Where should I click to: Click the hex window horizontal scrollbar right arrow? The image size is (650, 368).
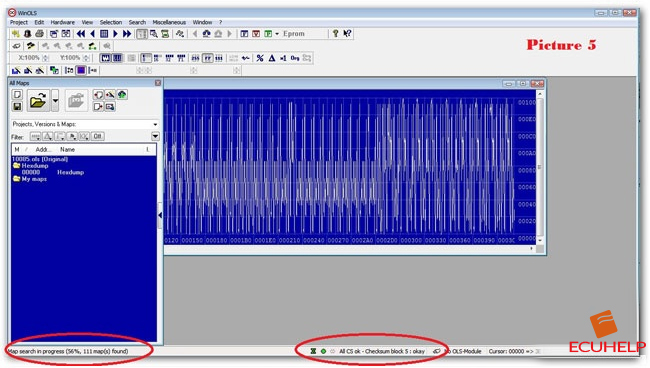tap(531, 249)
